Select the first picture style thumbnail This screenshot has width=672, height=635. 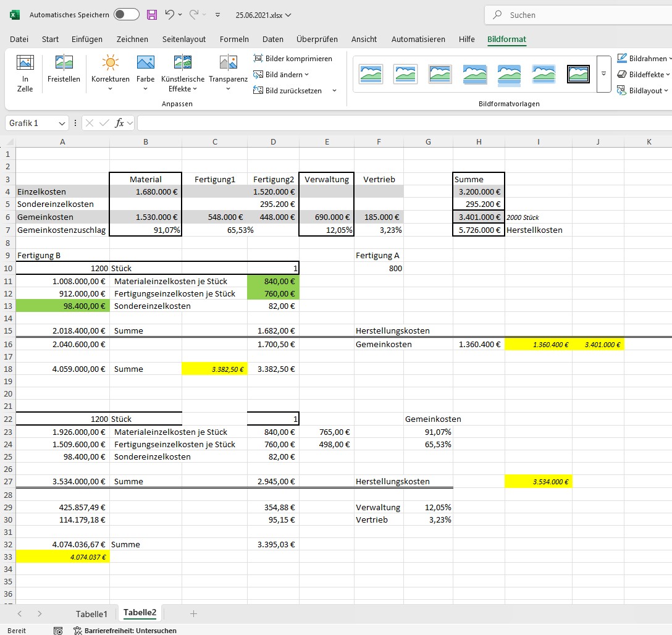[x=371, y=74]
